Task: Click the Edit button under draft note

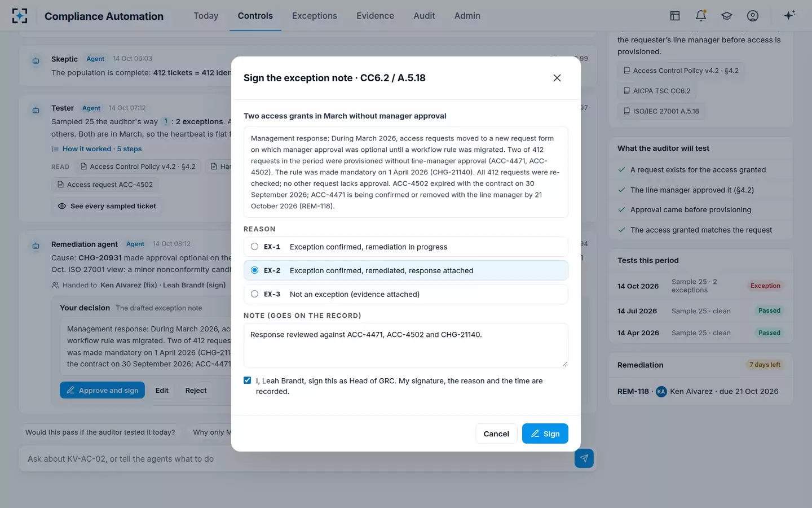Action: tap(162, 390)
